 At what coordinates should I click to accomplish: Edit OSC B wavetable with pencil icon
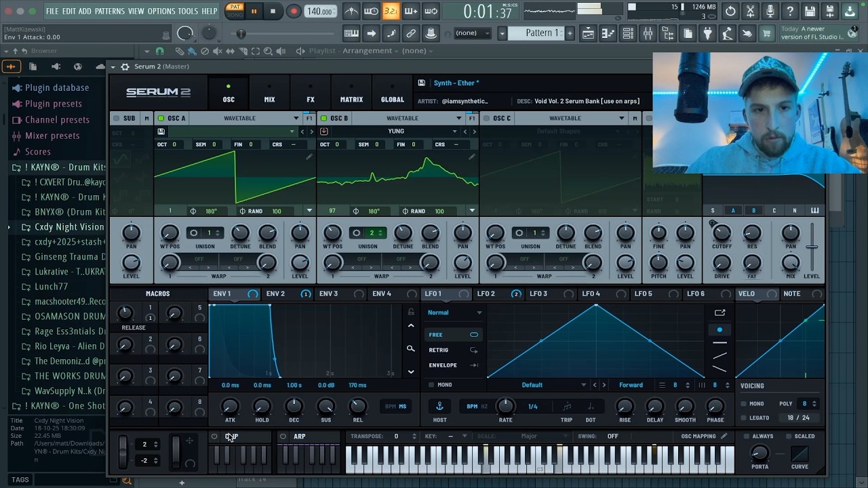tap(471, 157)
